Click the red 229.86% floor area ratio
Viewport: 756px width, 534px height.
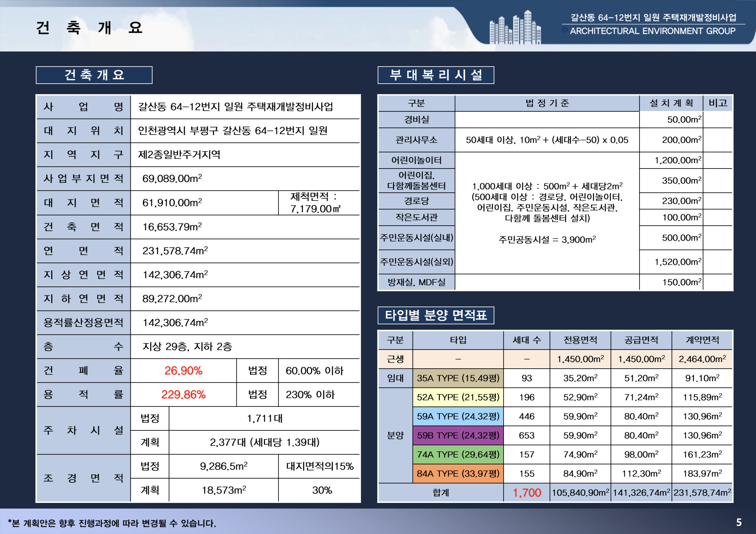[183, 395]
